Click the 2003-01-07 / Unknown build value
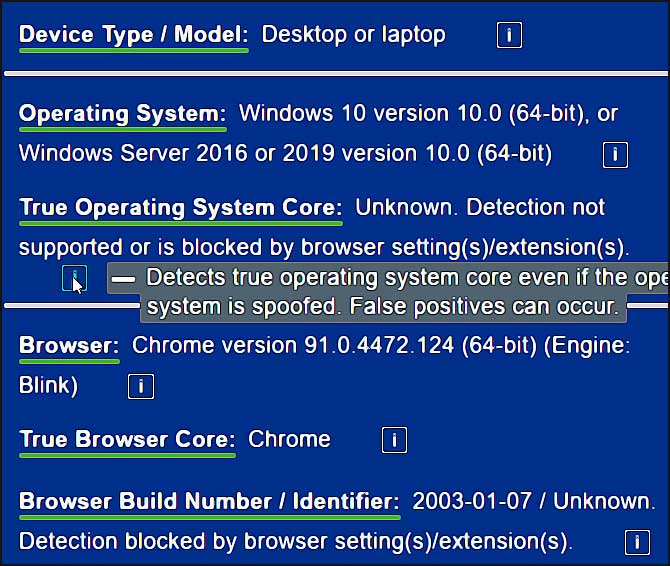This screenshot has width=670, height=566. [533, 501]
